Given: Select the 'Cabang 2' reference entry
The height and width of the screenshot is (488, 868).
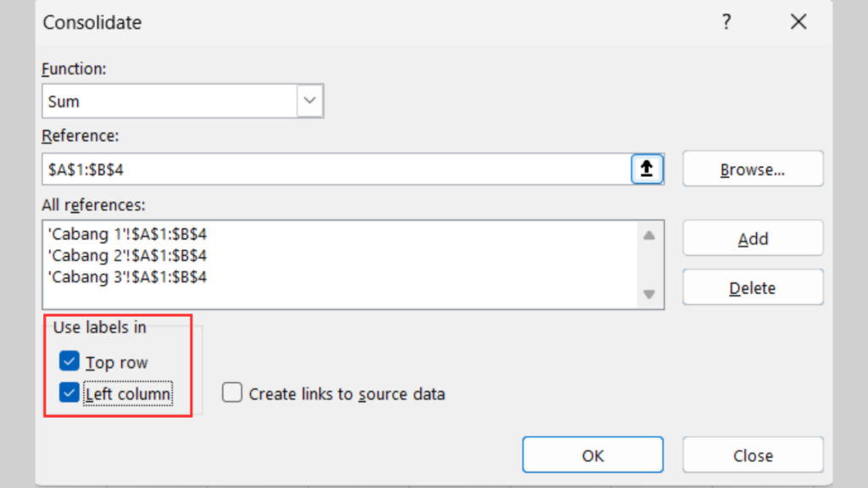Looking at the screenshot, I should coord(127,255).
